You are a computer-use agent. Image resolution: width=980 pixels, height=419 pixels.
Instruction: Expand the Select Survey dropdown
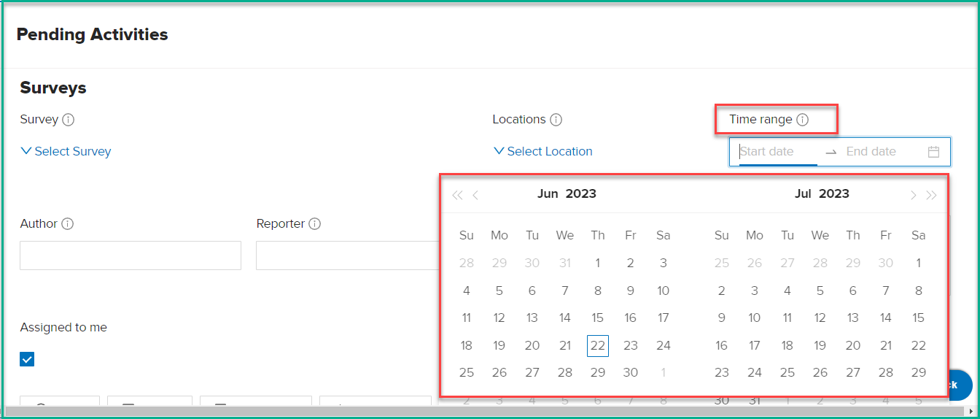click(x=66, y=151)
